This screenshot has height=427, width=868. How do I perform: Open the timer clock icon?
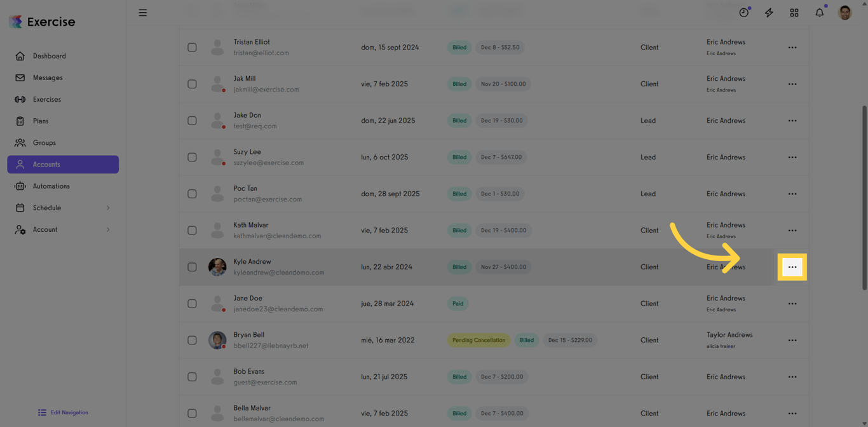point(743,13)
